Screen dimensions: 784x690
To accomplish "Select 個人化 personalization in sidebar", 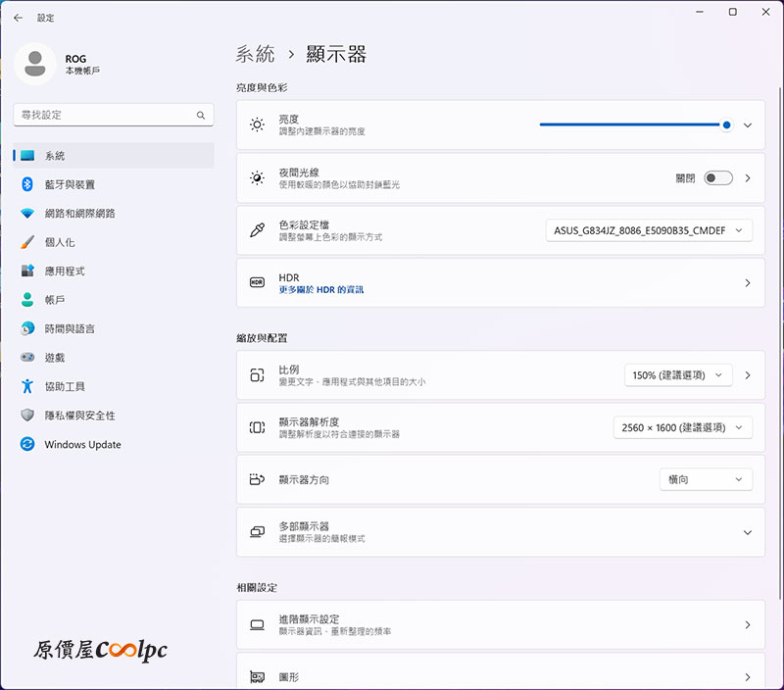I will point(60,242).
